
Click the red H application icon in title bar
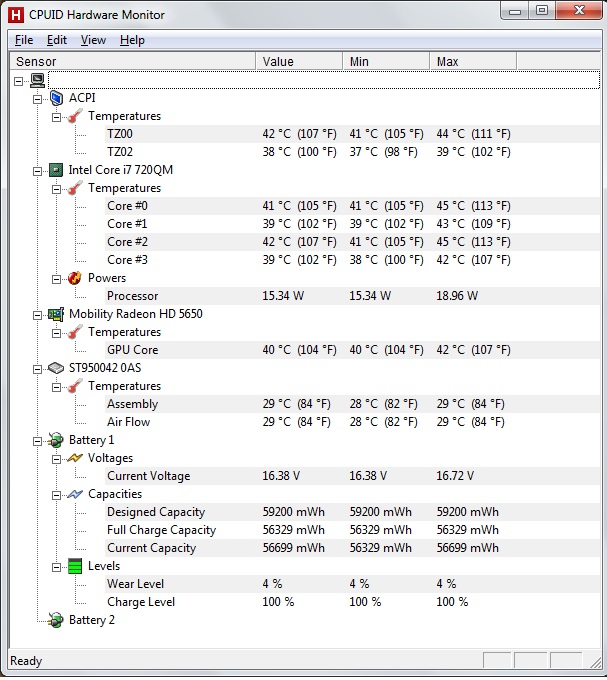tap(16, 15)
